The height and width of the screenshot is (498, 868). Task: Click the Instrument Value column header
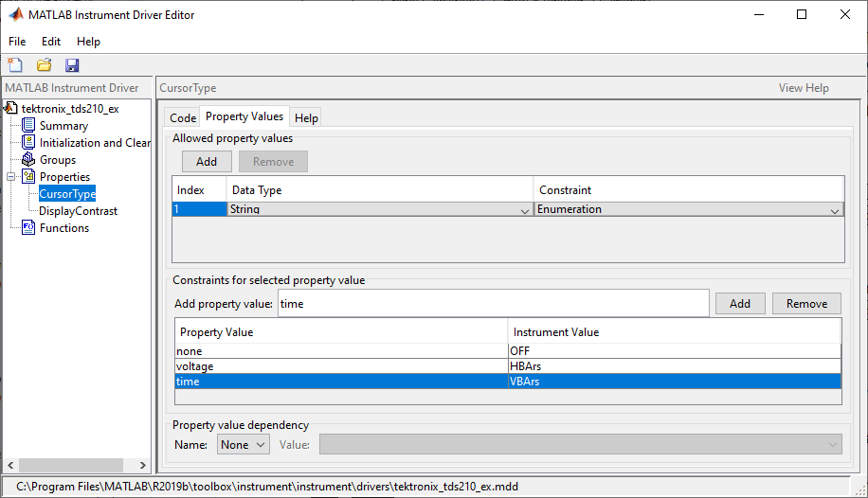tap(675, 332)
